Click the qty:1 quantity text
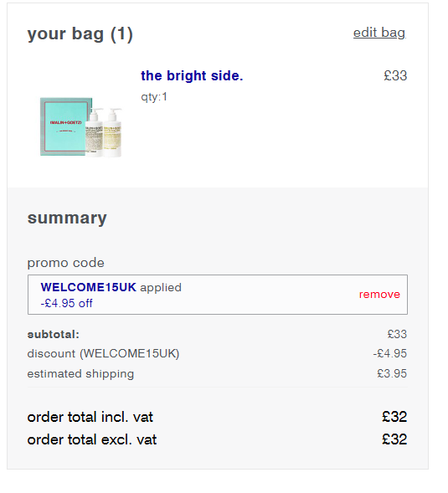 tap(154, 97)
